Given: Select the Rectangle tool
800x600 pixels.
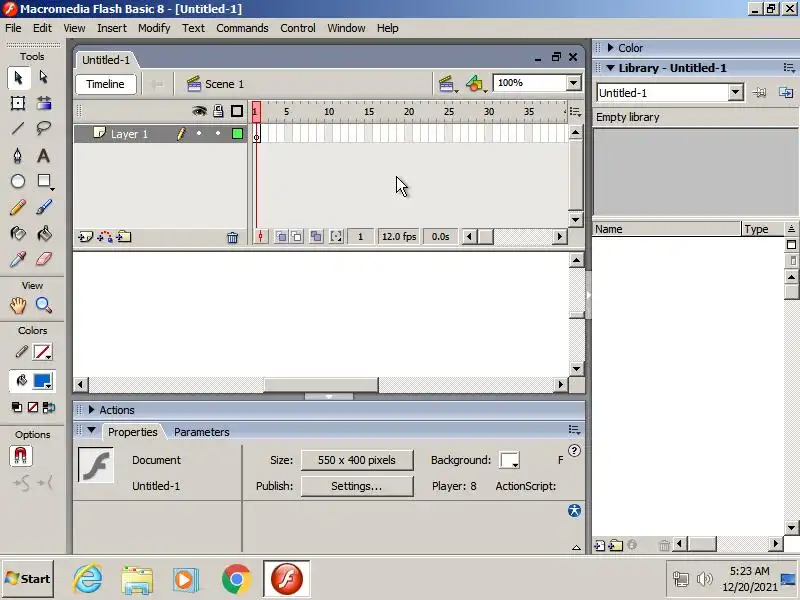Looking at the screenshot, I should pos(44,181).
